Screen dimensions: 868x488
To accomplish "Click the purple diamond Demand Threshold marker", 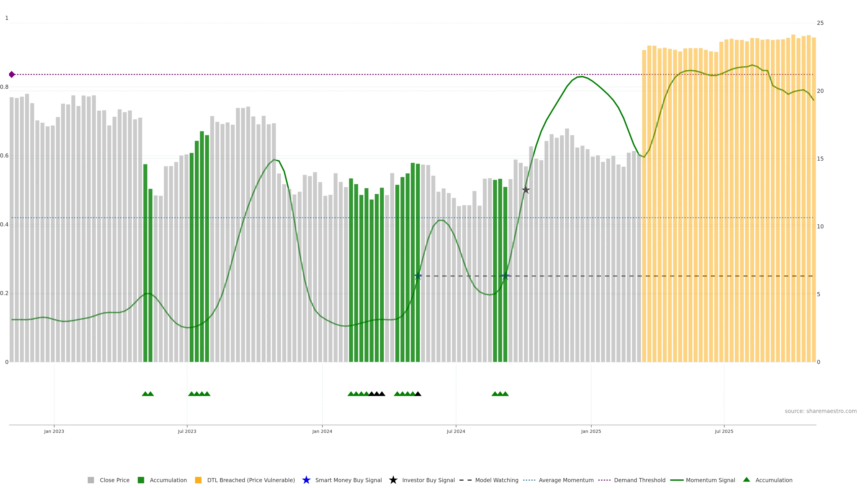I will (12, 74).
